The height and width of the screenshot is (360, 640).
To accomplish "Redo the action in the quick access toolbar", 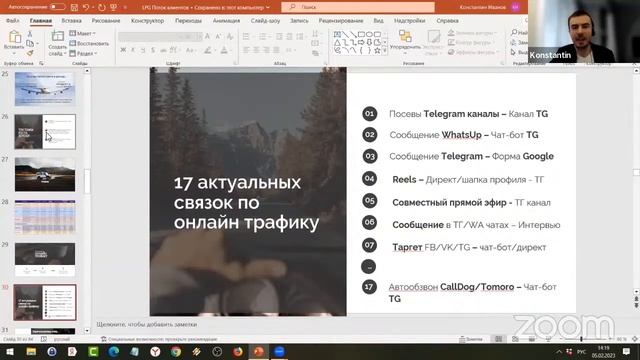I will tap(101, 7).
